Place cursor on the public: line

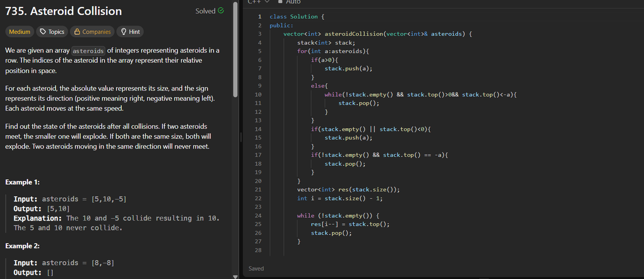click(281, 25)
